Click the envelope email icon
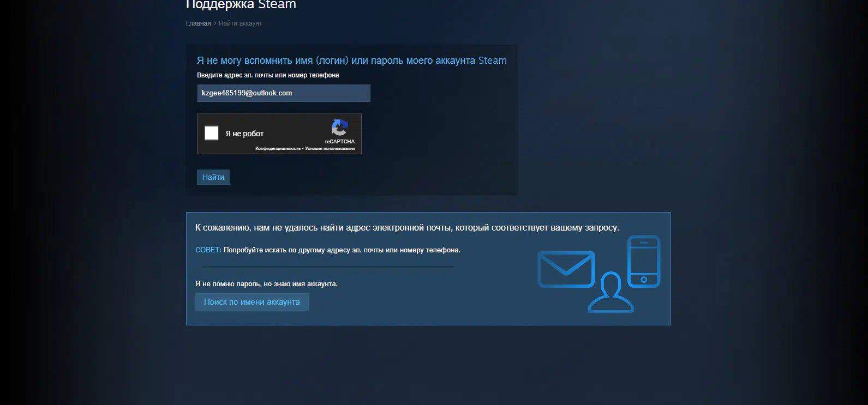This screenshot has height=405, width=868. click(x=566, y=269)
